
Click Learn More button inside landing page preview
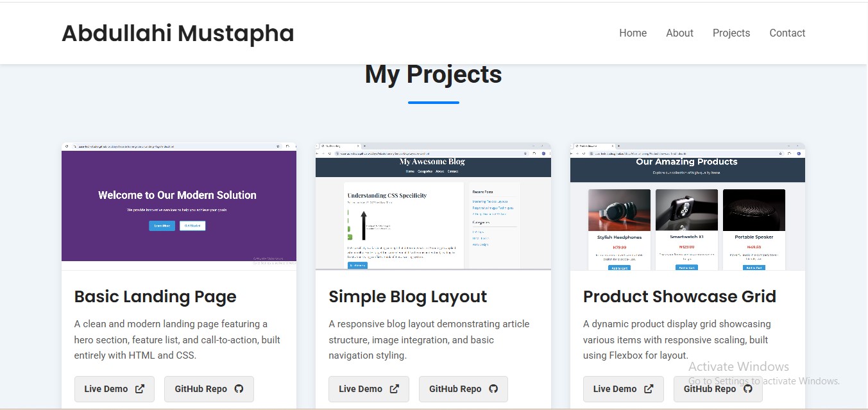tap(162, 226)
